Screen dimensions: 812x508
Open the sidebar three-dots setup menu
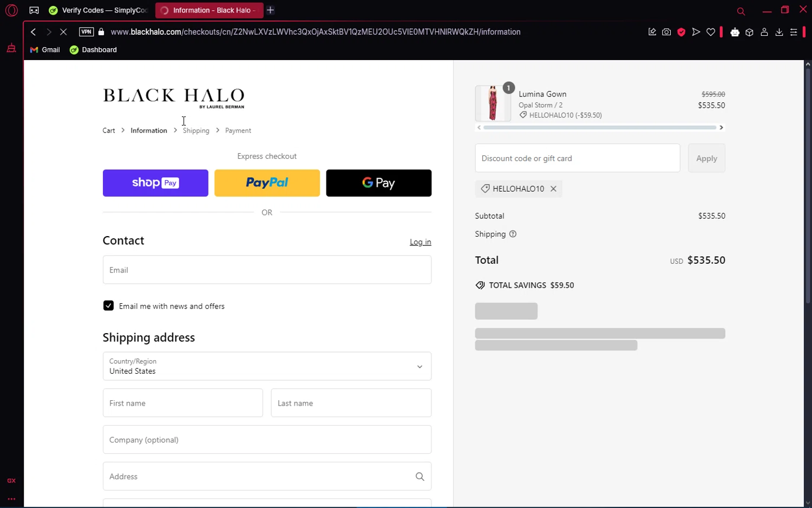[11, 499]
